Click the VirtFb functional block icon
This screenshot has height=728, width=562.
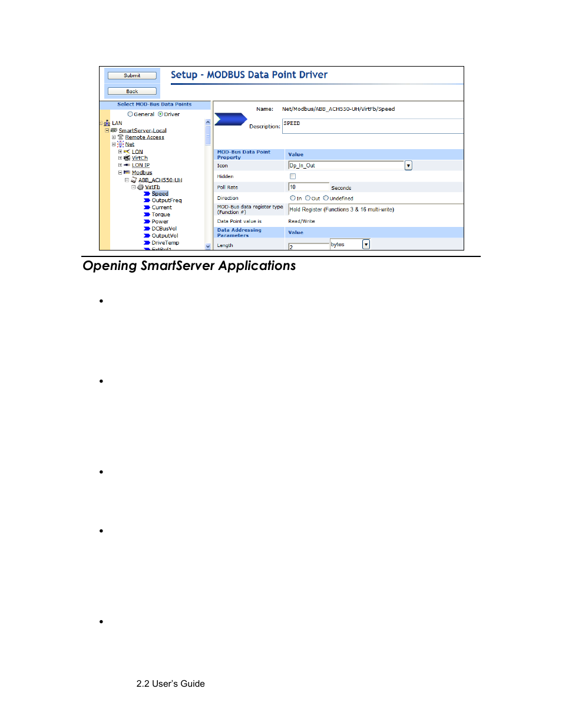coord(140,187)
